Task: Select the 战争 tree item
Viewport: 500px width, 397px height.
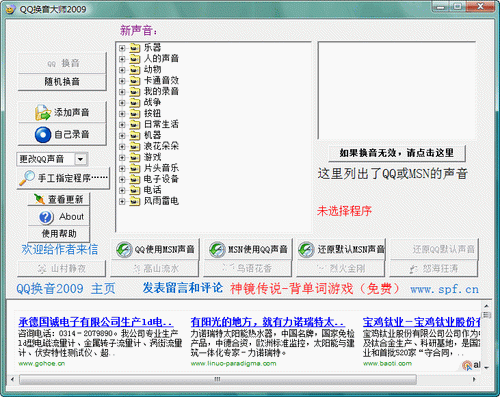Action: [x=152, y=102]
